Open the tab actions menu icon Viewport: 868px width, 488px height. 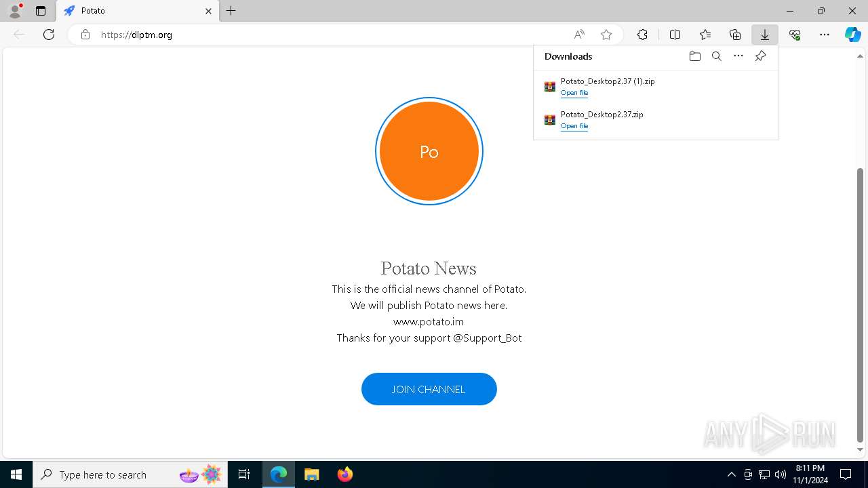(41, 11)
